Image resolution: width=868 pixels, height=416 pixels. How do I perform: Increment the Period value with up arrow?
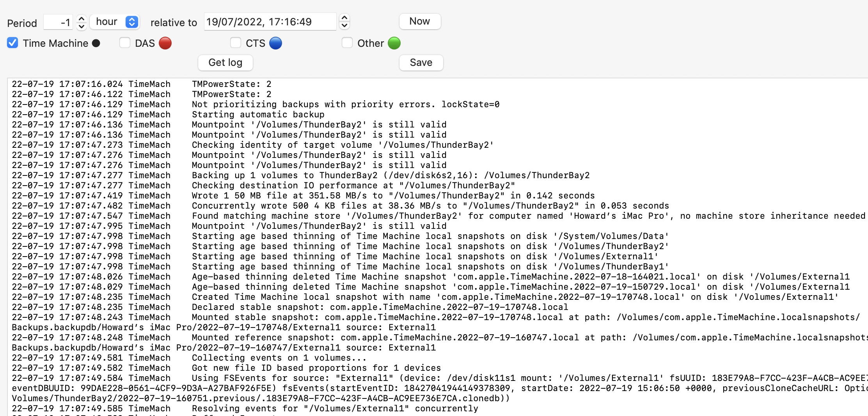[81, 18]
